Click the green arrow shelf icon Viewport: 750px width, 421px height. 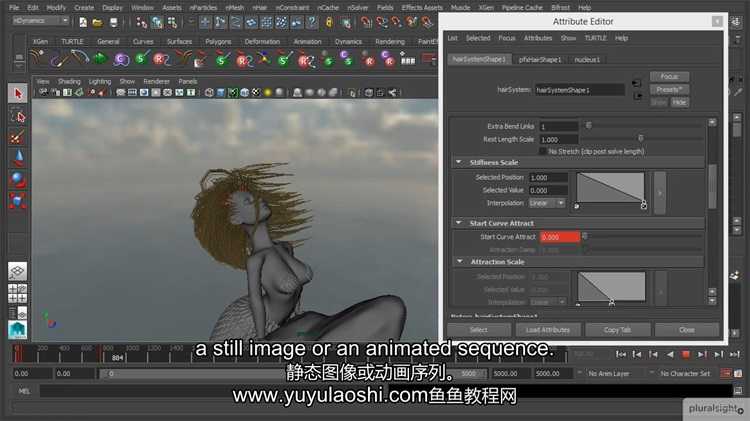(100, 59)
